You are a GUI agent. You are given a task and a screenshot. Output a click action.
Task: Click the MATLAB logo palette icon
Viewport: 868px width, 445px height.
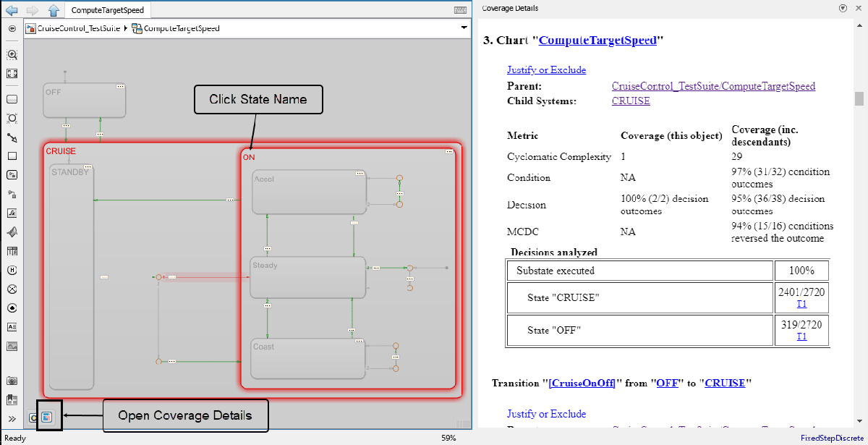pos(12,232)
